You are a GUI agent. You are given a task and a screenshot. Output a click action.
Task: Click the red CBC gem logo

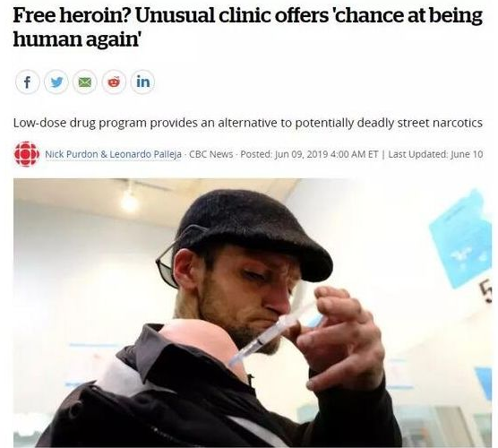[27, 154]
